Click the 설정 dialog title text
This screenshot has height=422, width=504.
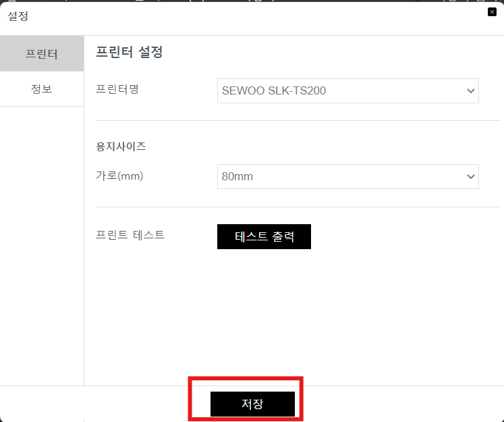point(18,16)
